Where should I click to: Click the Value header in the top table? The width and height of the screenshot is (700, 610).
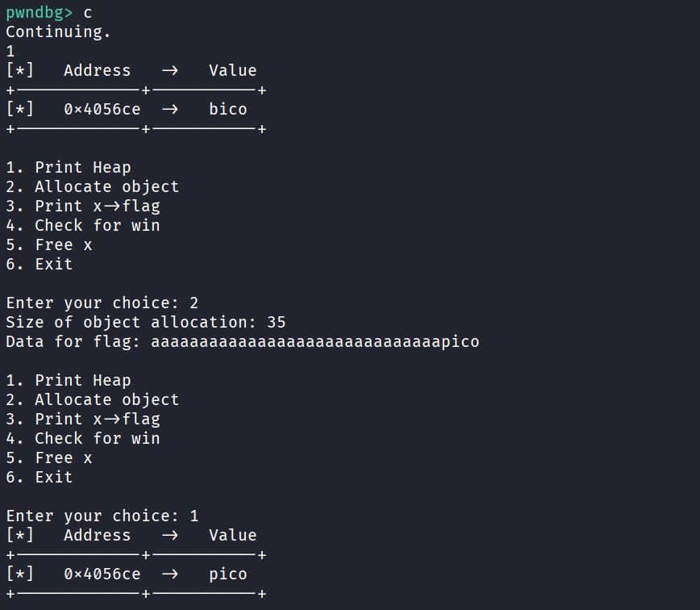pyautogui.click(x=232, y=71)
